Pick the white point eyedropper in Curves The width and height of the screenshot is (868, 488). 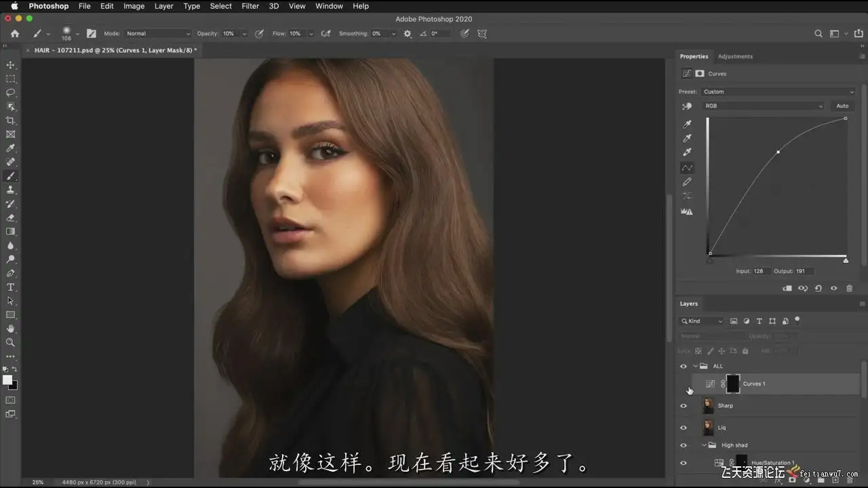pos(687,152)
